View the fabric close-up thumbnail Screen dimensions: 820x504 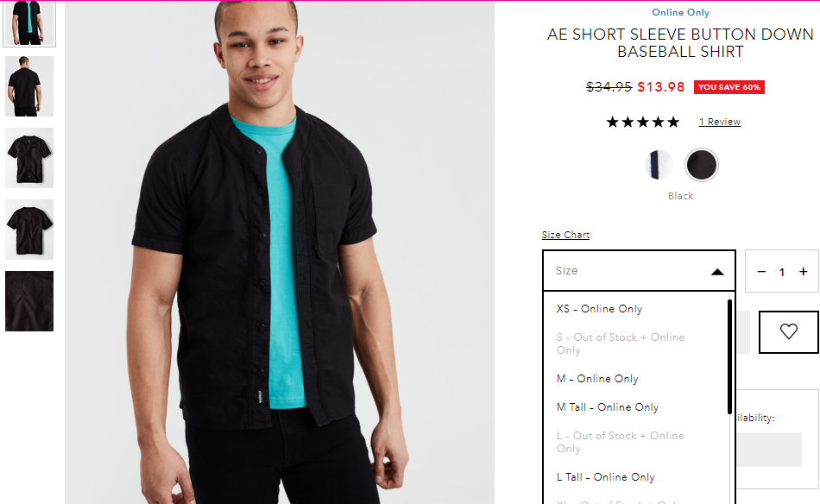tap(29, 301)
